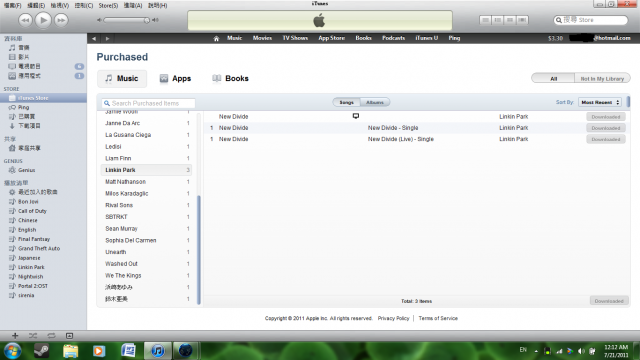Click the next track button

[x=61, y=20]
